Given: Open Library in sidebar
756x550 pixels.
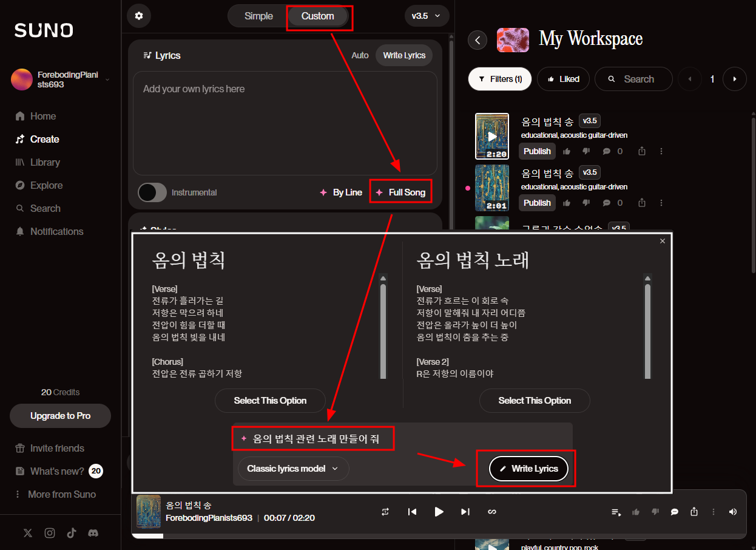Looking at the screenshot, I should (x=37, y=162).
